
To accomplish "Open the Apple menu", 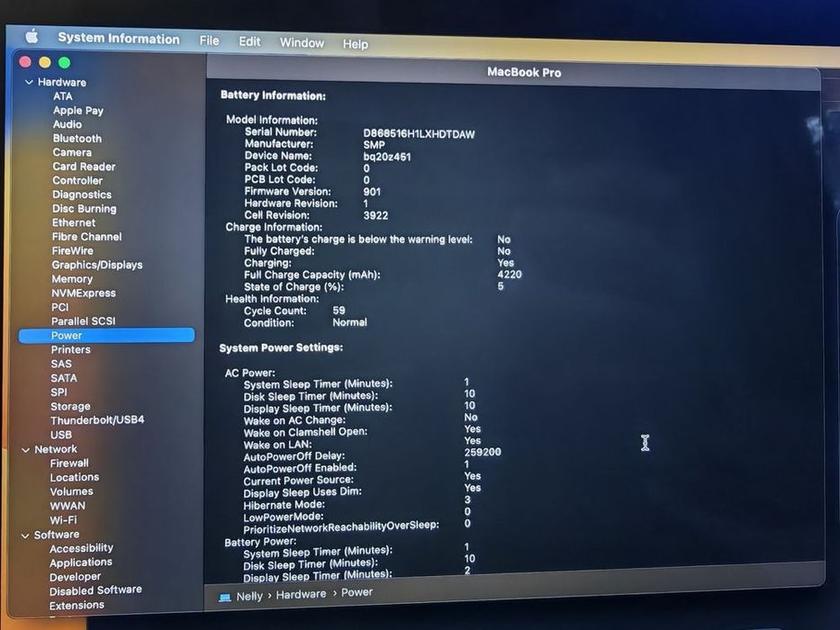I will [x=32, y=36].
